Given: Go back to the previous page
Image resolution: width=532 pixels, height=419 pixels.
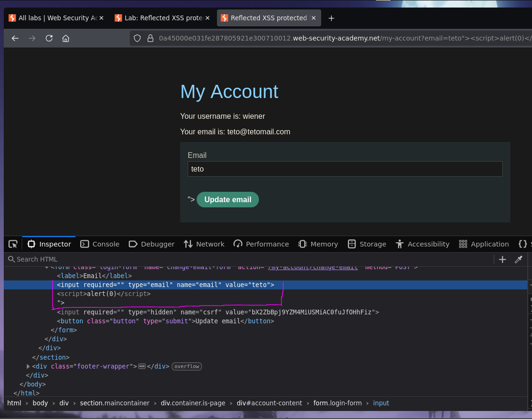Looking at the screenshot, I should click(15, 38).
